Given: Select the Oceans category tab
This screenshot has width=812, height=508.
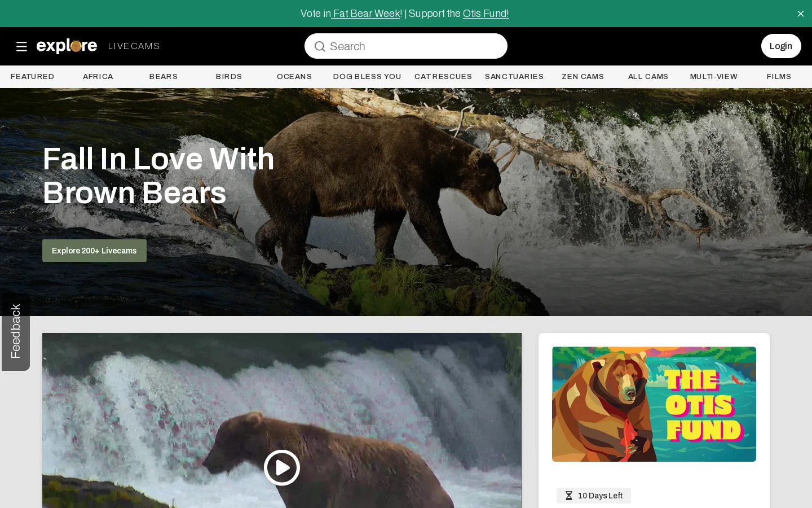Looking at the screenshot, I should coord(294,77).
